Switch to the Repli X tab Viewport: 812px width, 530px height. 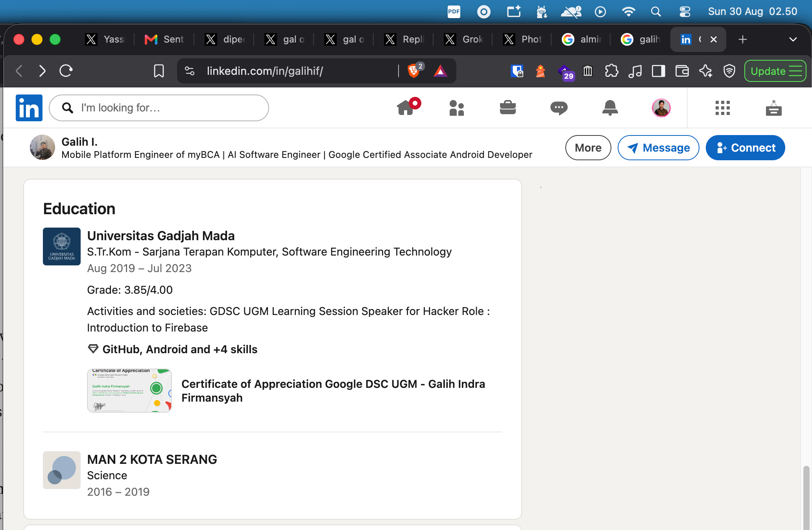[404, 39]
